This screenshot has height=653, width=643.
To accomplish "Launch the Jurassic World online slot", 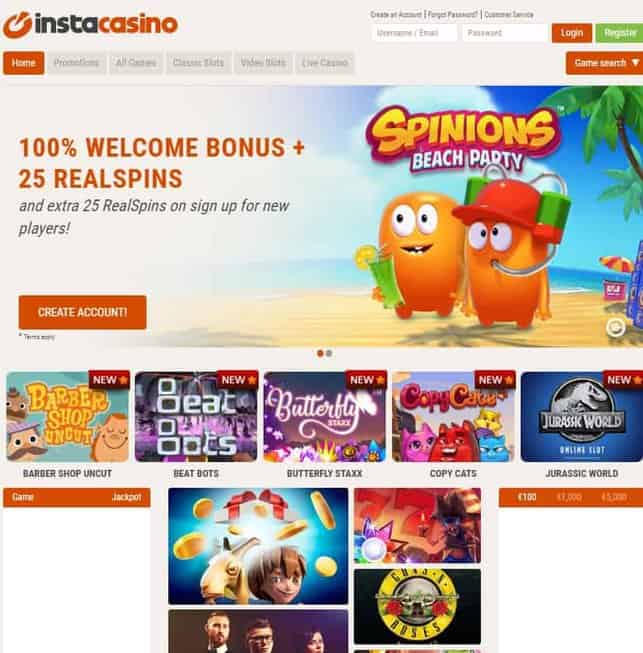I will click(582, 417).
